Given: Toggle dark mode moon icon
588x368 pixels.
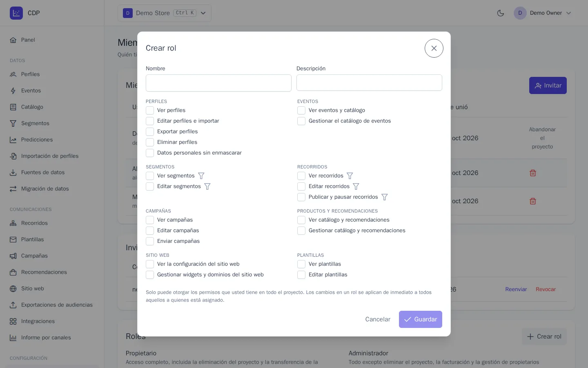Looking at the screenshot, I should [x=501, y=13].
